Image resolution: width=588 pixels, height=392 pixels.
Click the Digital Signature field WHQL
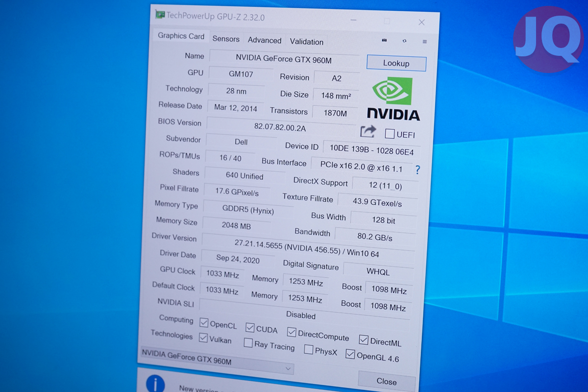coord(378,271)
